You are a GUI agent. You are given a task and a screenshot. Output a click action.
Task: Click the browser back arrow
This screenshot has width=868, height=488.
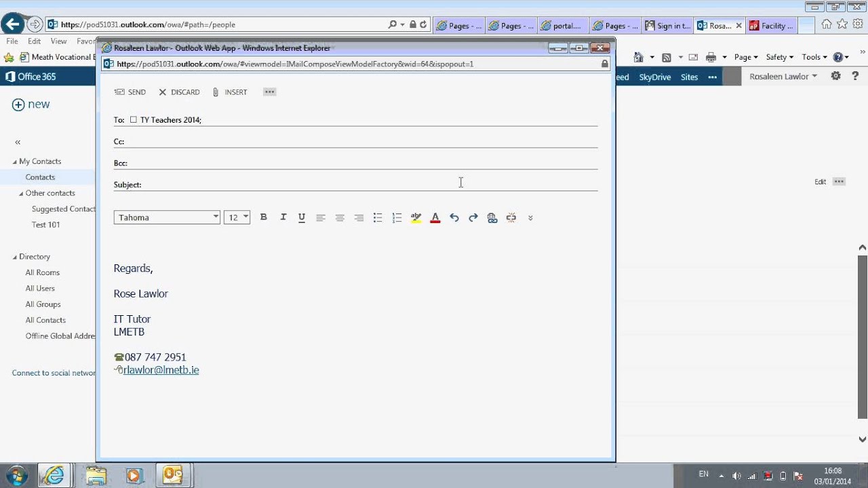coord(12,24)
